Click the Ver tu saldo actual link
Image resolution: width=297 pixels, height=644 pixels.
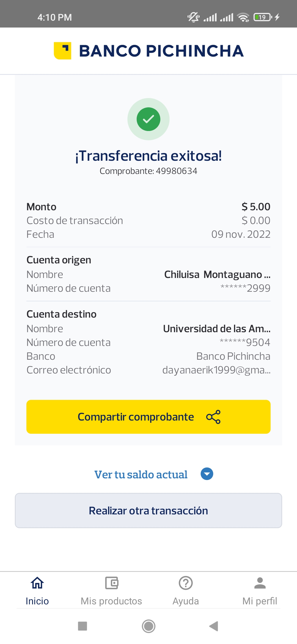141,474
